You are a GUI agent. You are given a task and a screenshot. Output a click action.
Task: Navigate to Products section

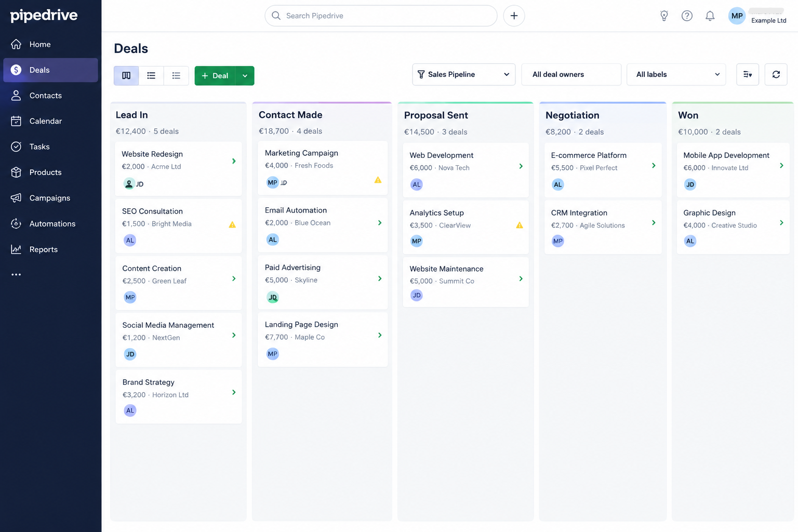point(50,172)
